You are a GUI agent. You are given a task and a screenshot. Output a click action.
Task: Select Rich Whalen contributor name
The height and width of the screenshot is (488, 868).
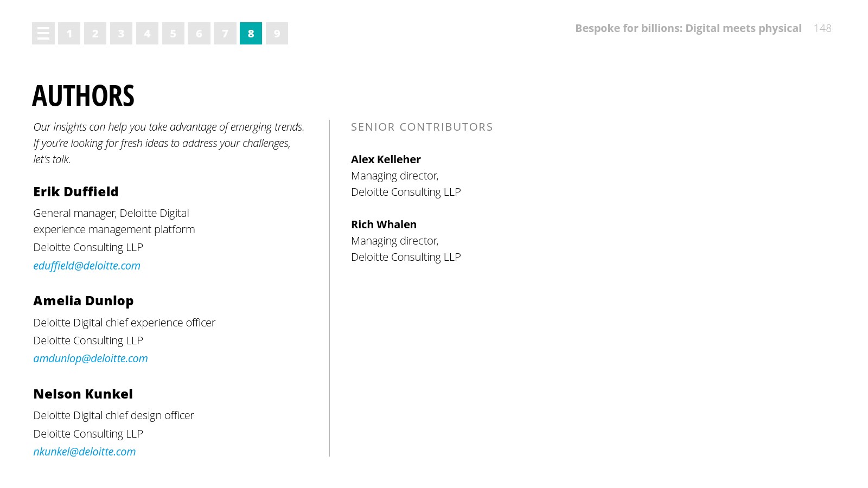pyautogui.click(x=384, y=224)
